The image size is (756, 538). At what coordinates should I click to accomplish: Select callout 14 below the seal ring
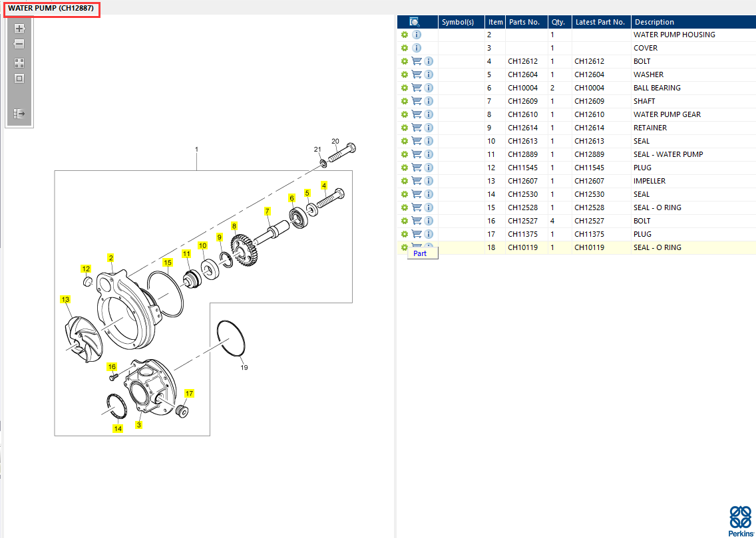tap(118, 428)
